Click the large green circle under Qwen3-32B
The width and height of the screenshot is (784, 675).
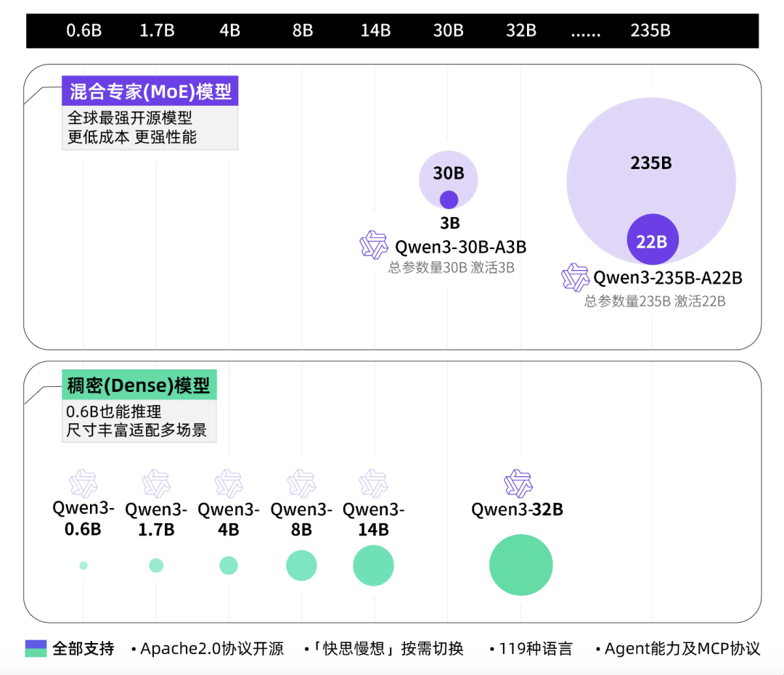[521, 565]
